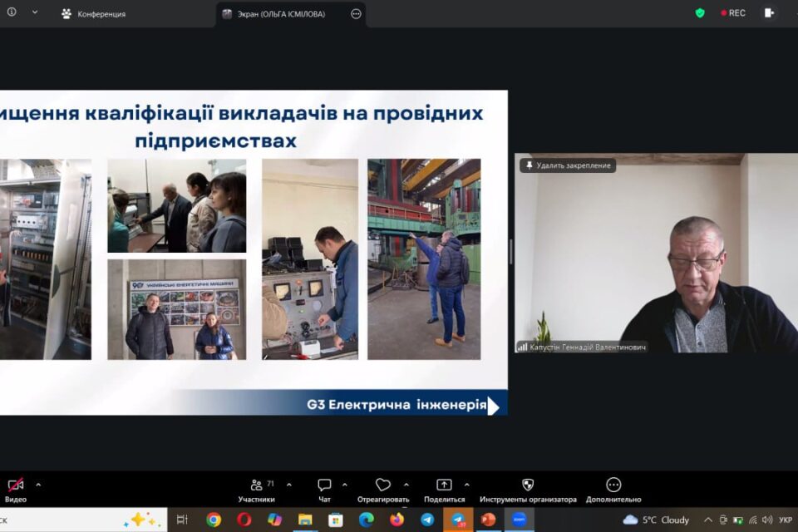Screen dimensions: 798x532
Task: Open Отреагировать reactions
Action: tap(383, 490)
